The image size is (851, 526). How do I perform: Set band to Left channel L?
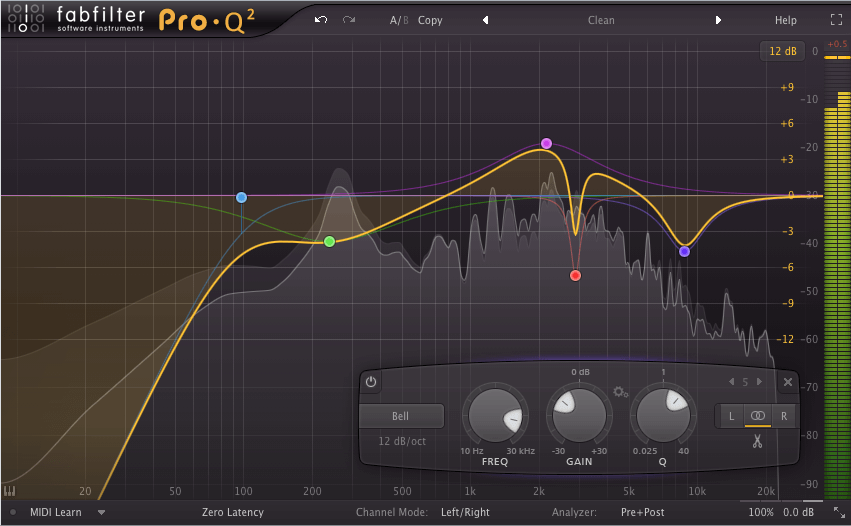point(731,416)
